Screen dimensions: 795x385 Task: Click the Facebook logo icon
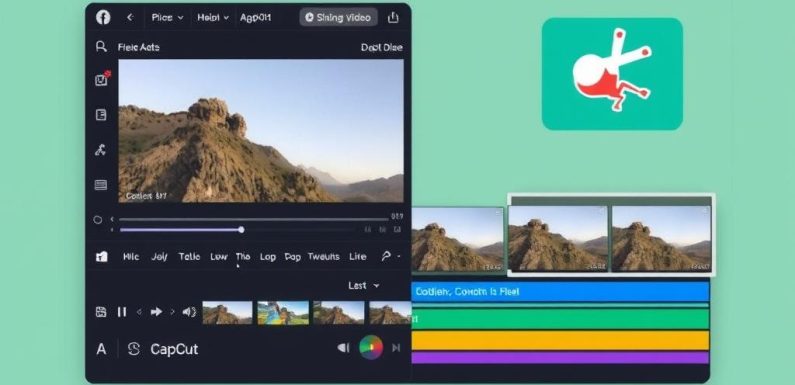(103, 18)
